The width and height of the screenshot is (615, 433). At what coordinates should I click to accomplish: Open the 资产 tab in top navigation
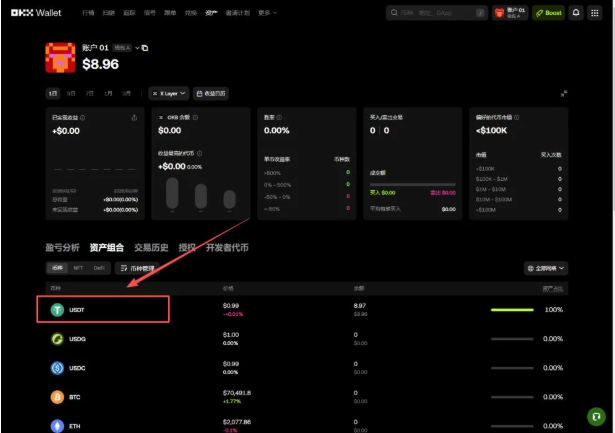[x=211, y=13]
